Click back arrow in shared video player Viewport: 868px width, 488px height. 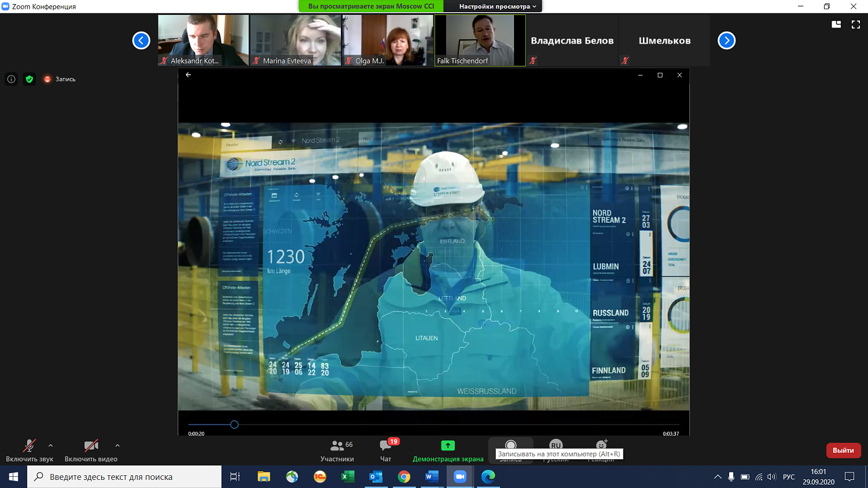188,75
